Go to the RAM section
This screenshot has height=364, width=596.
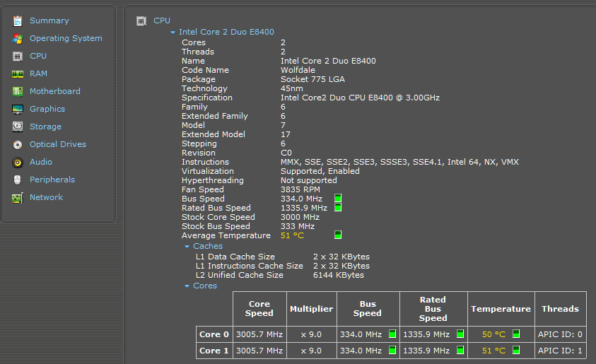click(x=39, y=74)
